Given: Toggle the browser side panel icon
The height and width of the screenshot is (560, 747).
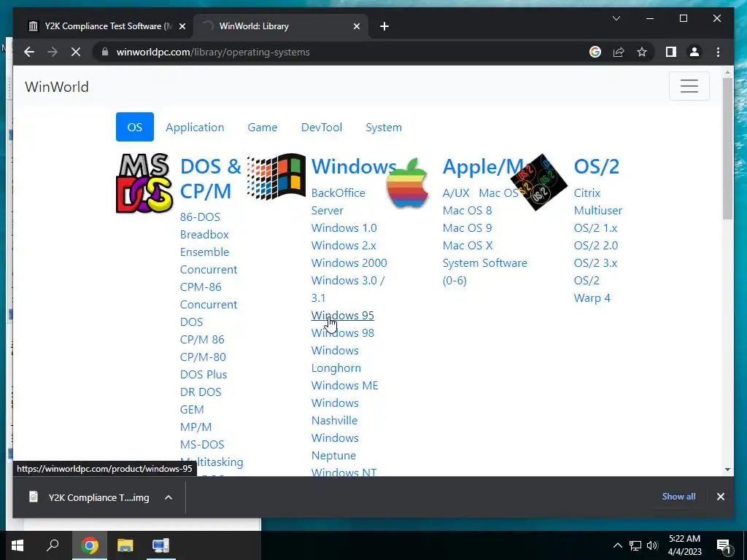Looking at the screenshot, I should pos(671,52).
